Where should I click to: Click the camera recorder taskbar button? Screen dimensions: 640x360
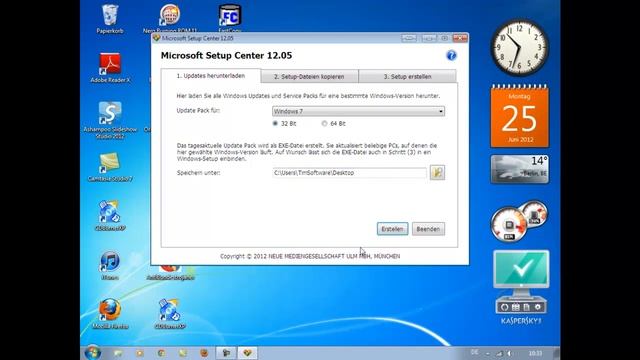(226, 353)
